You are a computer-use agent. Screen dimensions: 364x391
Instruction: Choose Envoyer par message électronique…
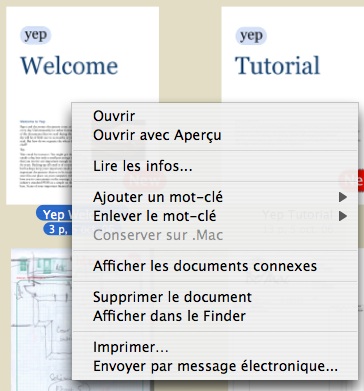click(215, 366)
